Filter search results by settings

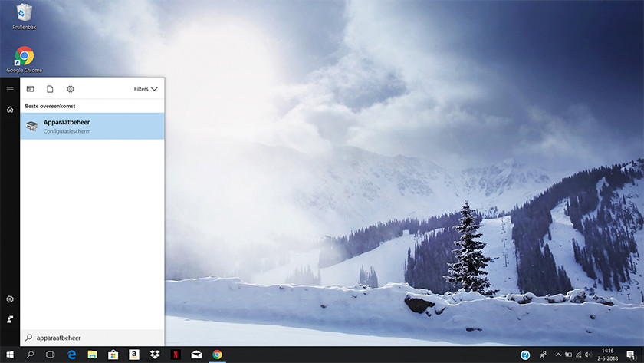[71, 89]
